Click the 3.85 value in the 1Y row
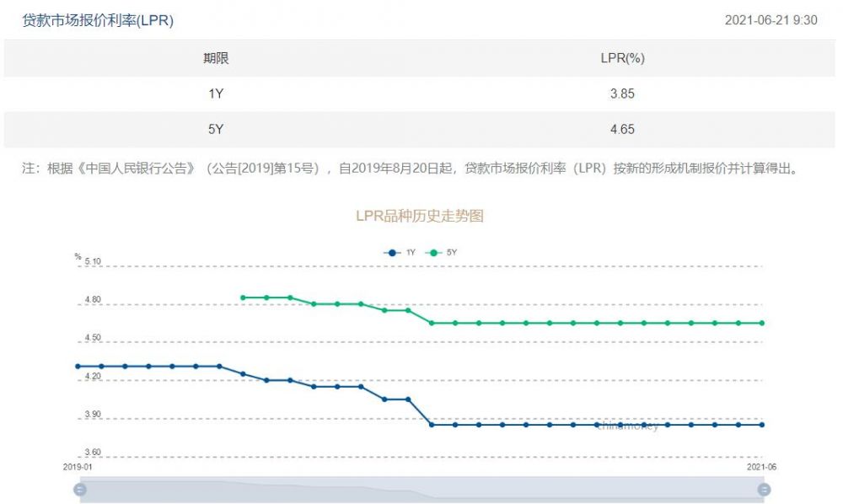The height and width of the screenshot is (504, 843). click(x=622, y=94)
